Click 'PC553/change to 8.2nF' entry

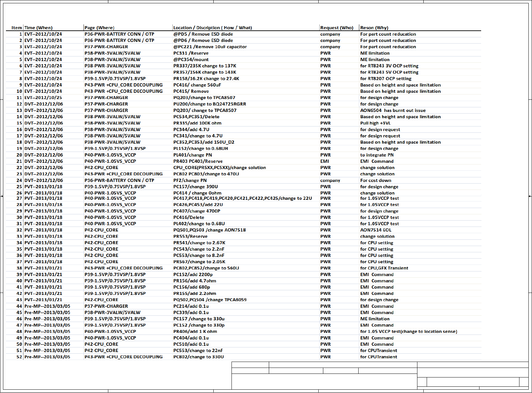(199, 255)
